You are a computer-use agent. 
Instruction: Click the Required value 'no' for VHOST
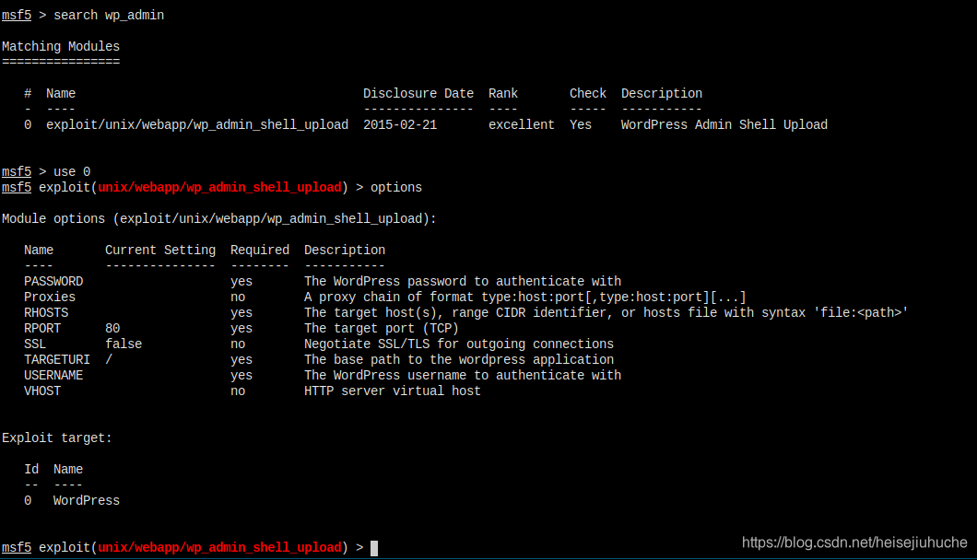click(x=238, y=391)
